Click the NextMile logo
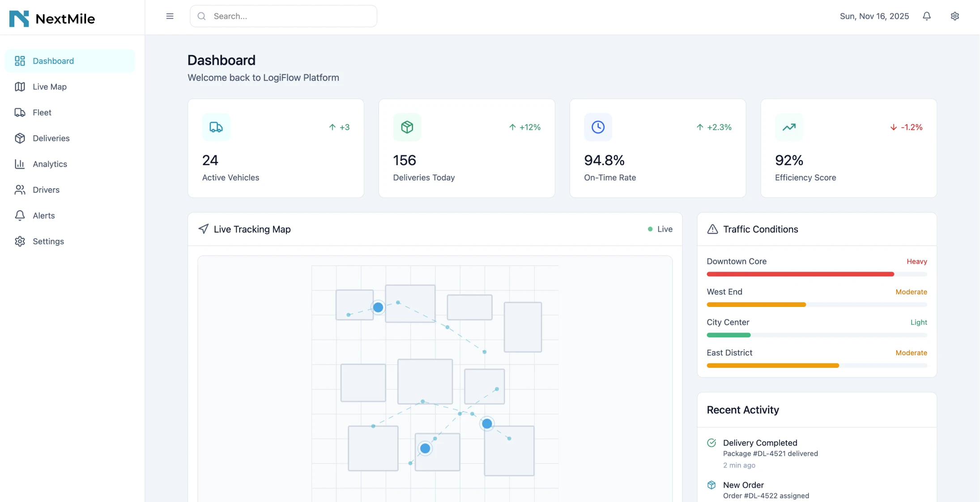 point(52,18)
